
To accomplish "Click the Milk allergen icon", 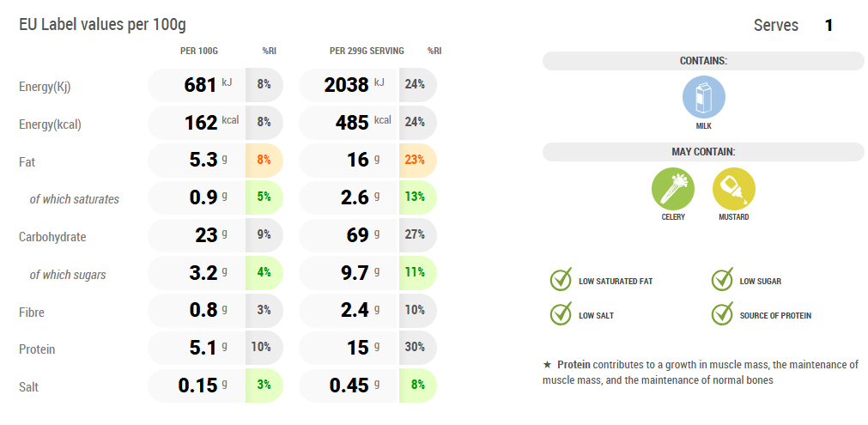I will point(703,96).
